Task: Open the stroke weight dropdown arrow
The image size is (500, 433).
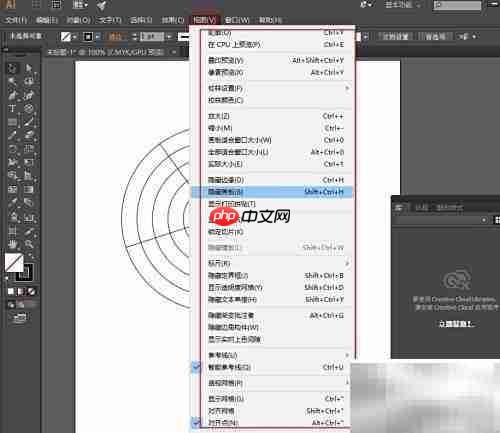Action: [x=169, y=36]
